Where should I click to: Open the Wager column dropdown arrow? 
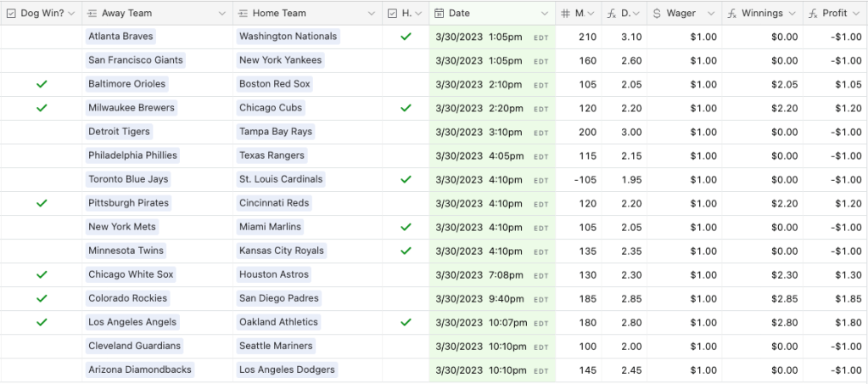(709, 14)
